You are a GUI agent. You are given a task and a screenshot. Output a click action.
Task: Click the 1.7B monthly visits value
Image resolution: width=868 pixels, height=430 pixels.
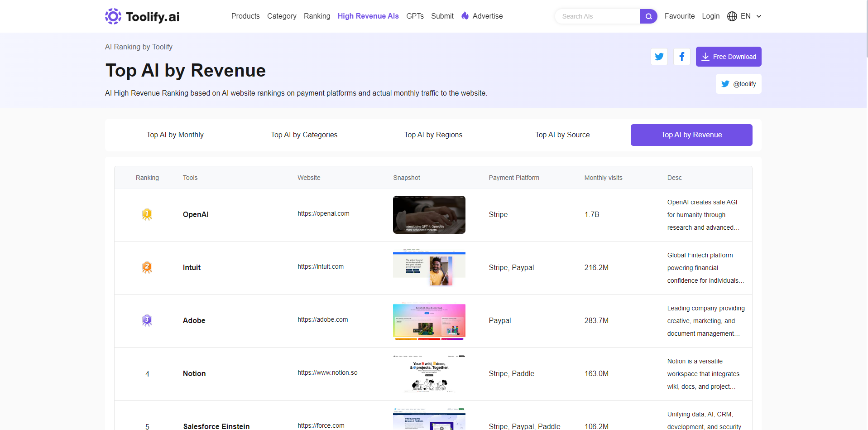click(592, 214)
